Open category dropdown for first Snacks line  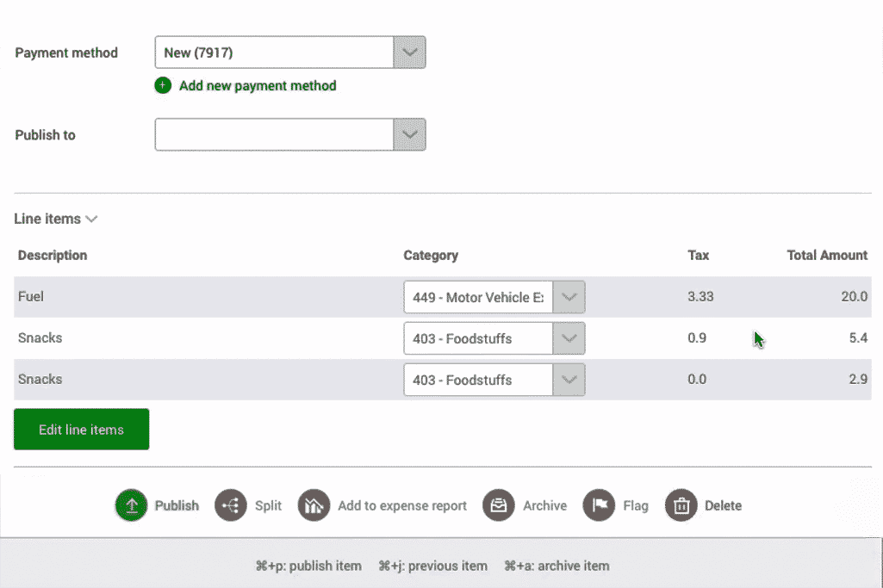click(x=568, y=338)
